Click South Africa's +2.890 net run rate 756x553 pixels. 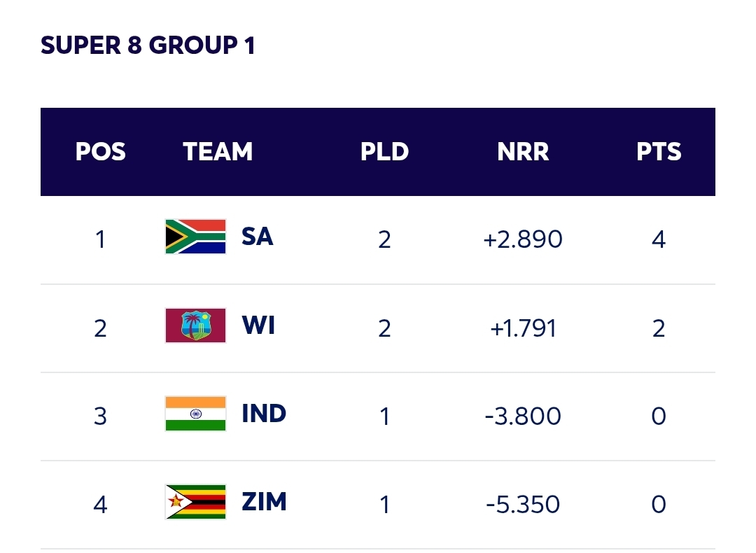point(522,239)
